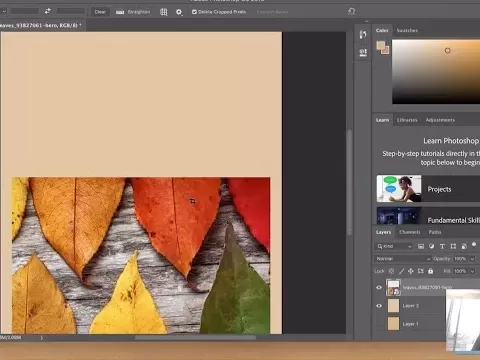Click the background color swatch
The image size is (480, 360).
click(386, 50)
